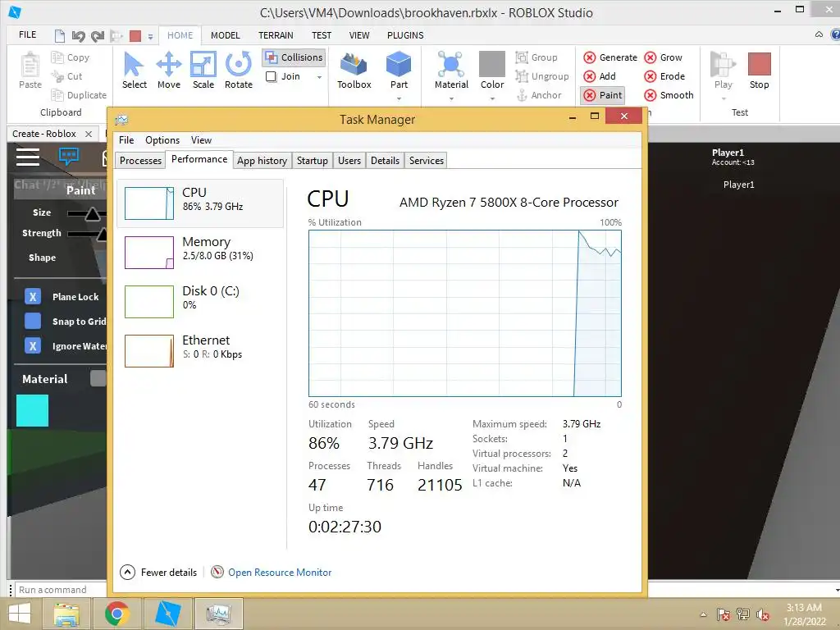Click the Play test button
Viewport: 840px width, 630px height.
point(723,71)
